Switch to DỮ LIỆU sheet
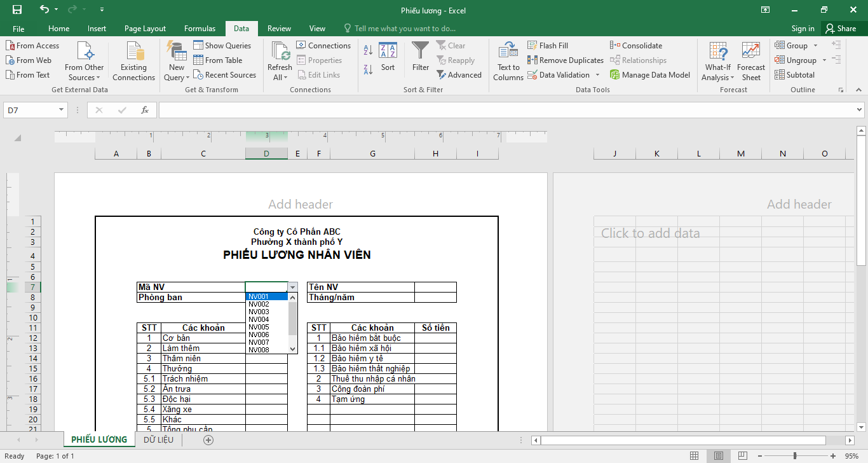Screen dimensions: 868x463 [158, 439]
